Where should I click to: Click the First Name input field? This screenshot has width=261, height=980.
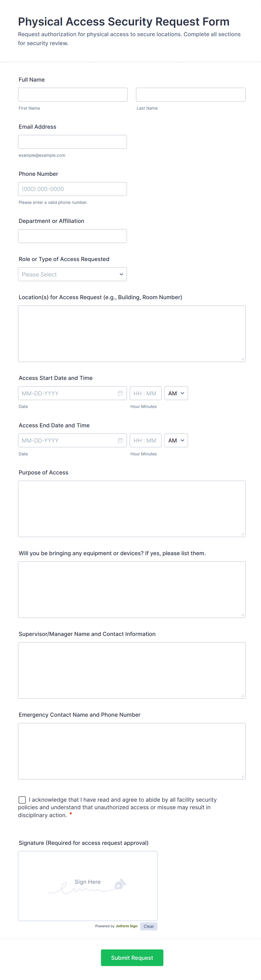point(73,95)
